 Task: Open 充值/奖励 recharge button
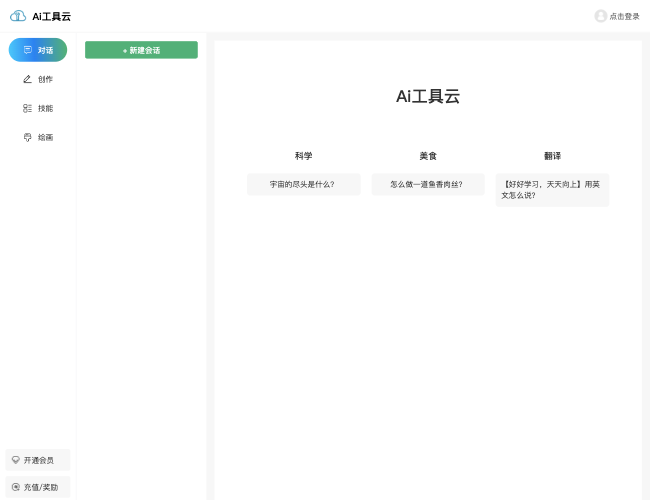[x=38, y=487]
